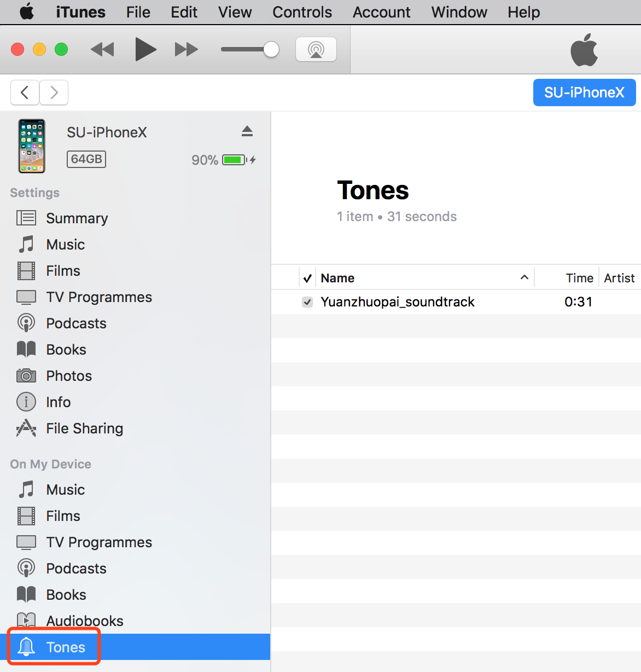Open the Controls menu
Viewport: 641px width, 672px height.
click(x=302, y=12)
